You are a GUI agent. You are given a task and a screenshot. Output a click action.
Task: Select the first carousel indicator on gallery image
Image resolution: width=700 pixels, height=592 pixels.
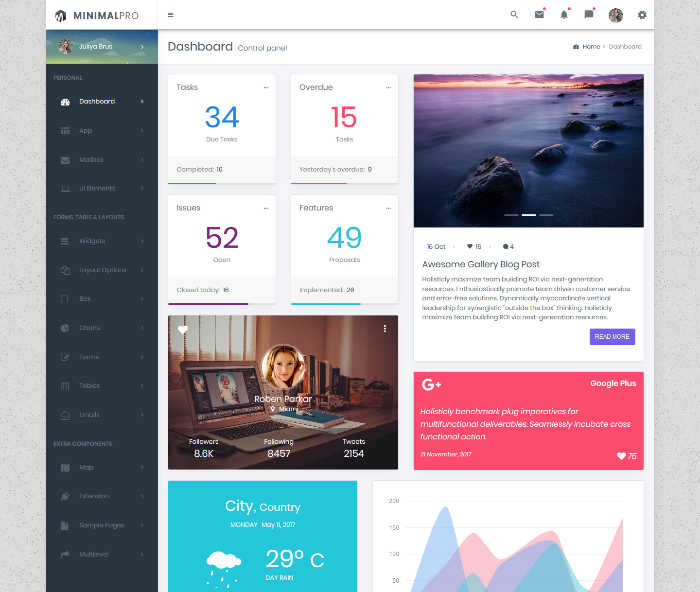(511, 215)
